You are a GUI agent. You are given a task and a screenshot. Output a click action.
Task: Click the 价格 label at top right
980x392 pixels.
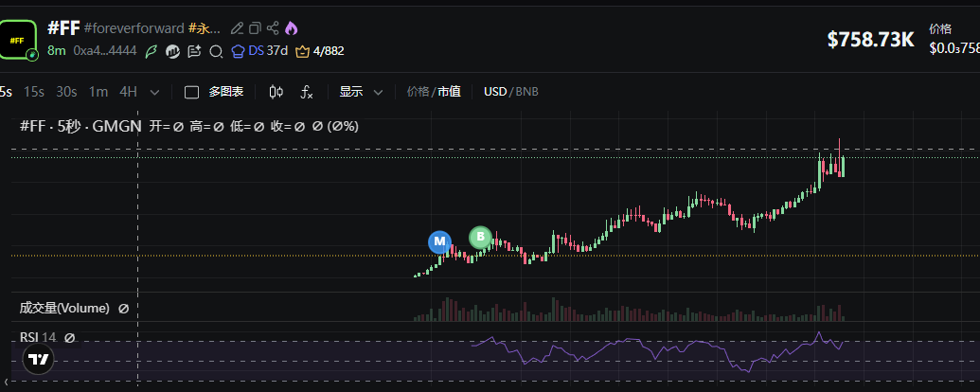point(940,28)
